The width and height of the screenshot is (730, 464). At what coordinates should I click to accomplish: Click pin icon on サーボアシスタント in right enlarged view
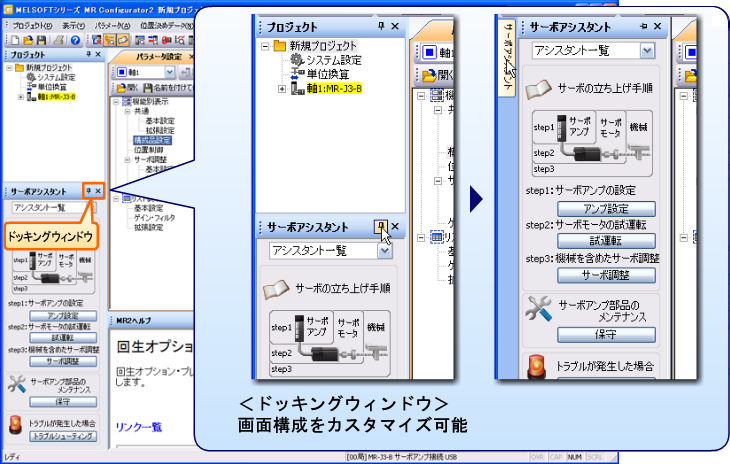pos(644,26)
